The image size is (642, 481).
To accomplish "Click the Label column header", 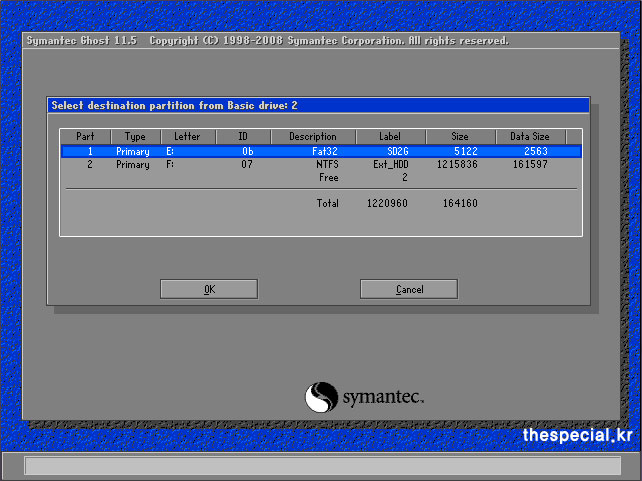I will [x=390, y=136].
